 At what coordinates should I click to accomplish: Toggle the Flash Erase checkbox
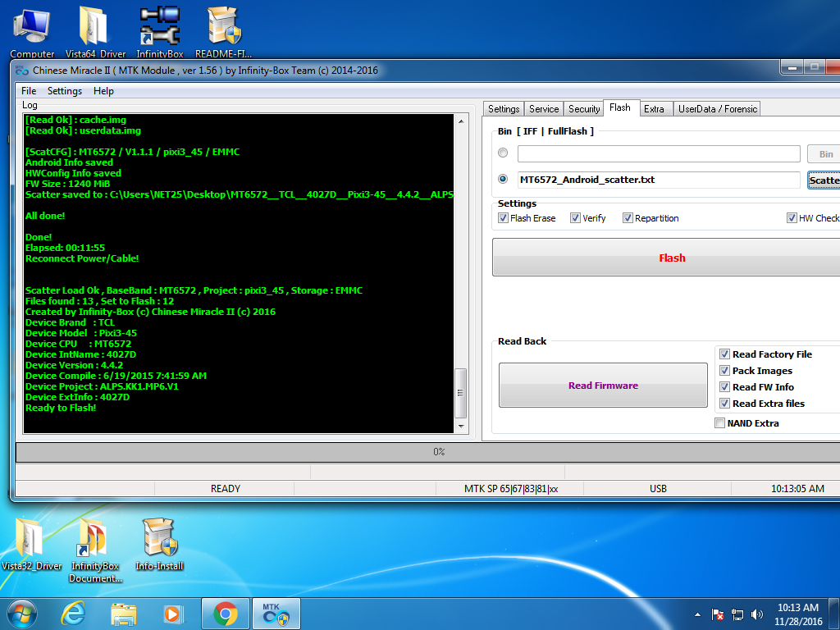tap(504, 218)
